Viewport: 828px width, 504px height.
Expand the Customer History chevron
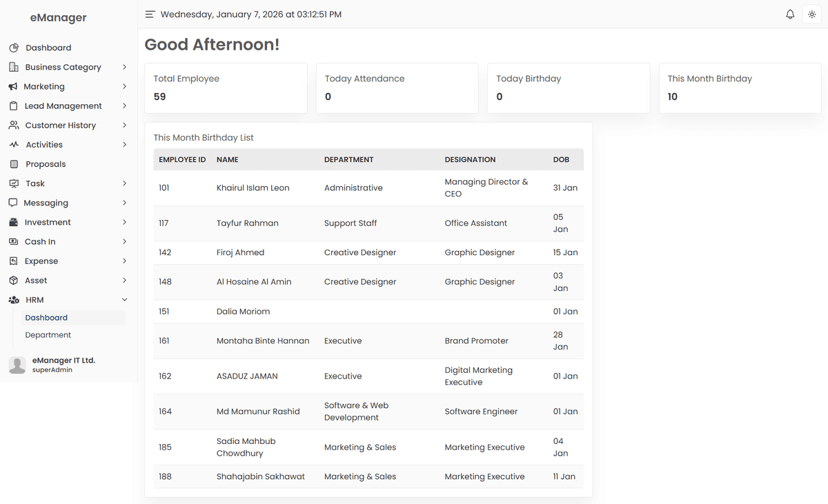tap(124, 125)
